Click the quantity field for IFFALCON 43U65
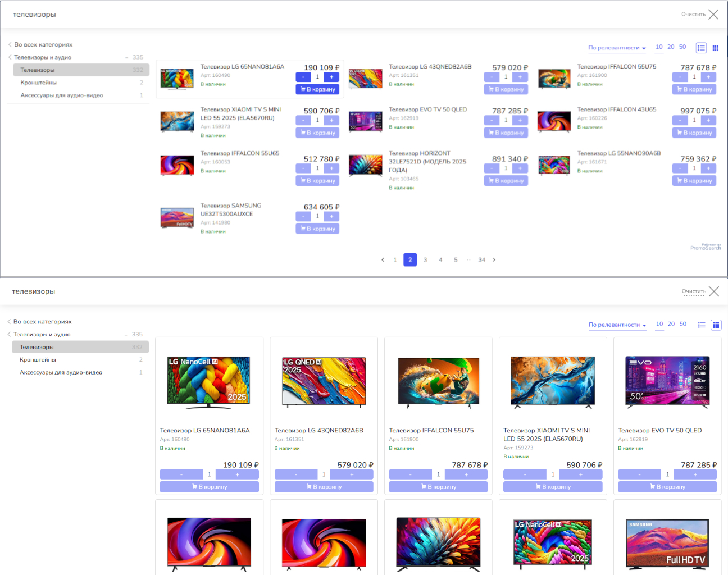 [x=694, y=120]
